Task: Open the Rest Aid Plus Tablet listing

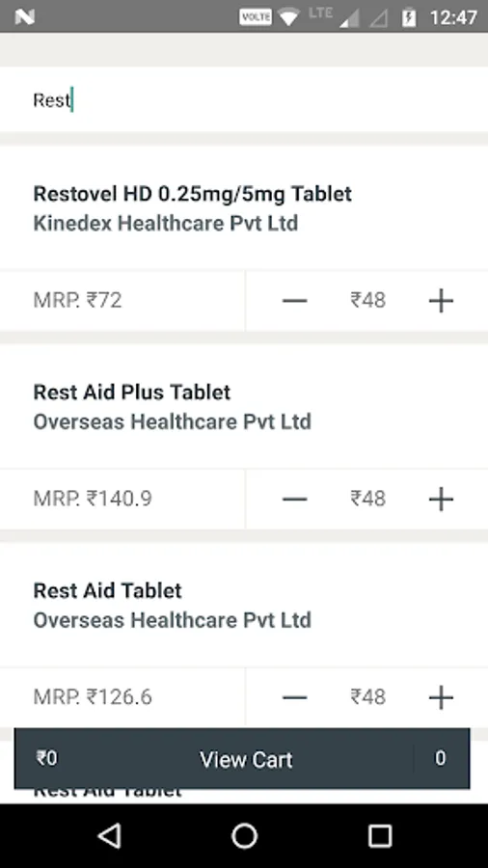Action: (x=132, y=392)
